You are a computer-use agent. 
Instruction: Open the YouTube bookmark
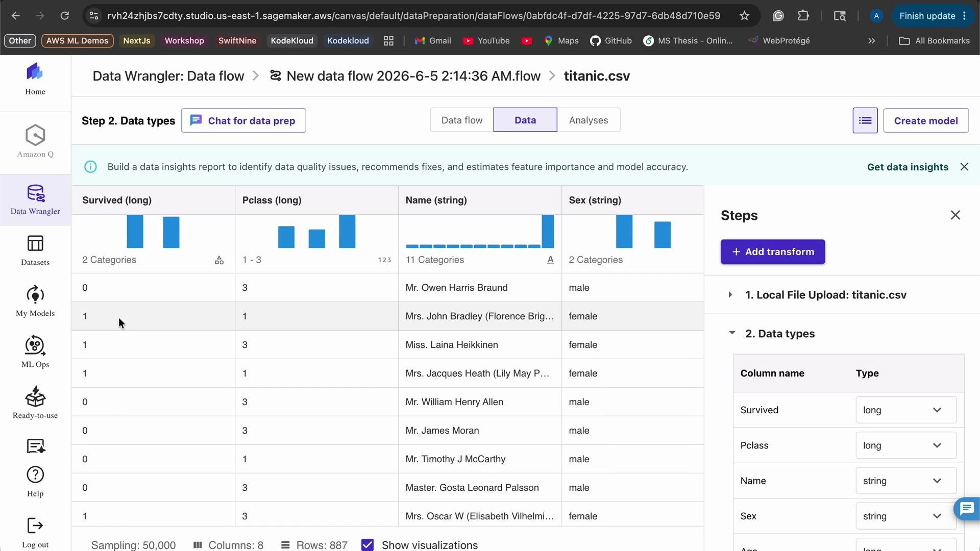(x=486, y=41)
